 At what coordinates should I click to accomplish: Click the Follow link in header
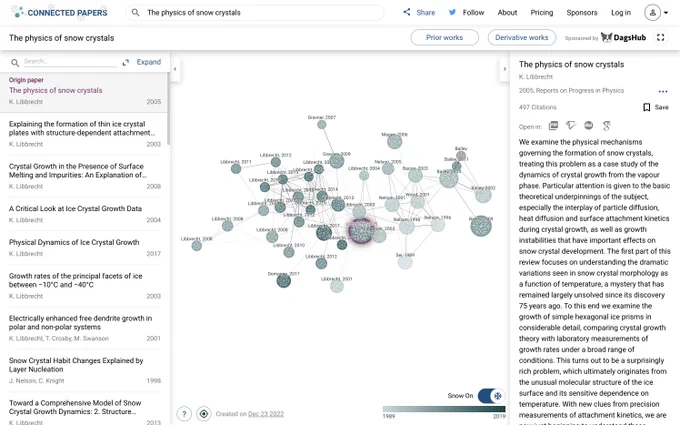pos(473,13)
